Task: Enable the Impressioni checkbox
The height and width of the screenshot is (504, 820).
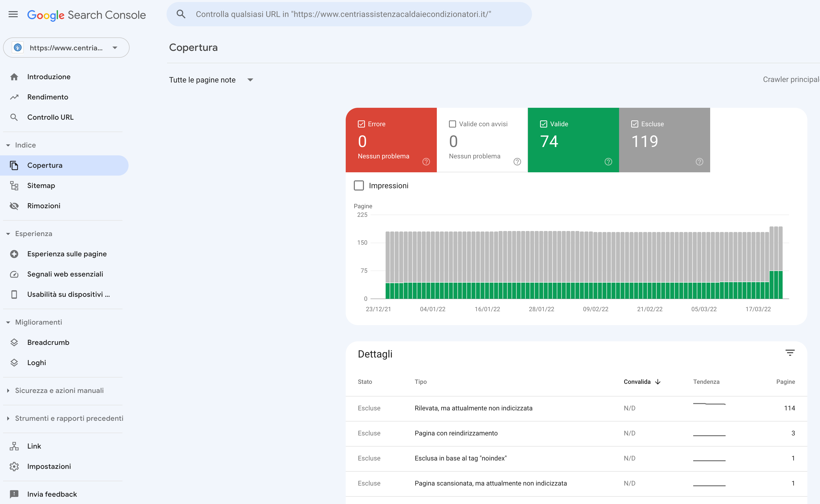Action: tap(359, 186)
